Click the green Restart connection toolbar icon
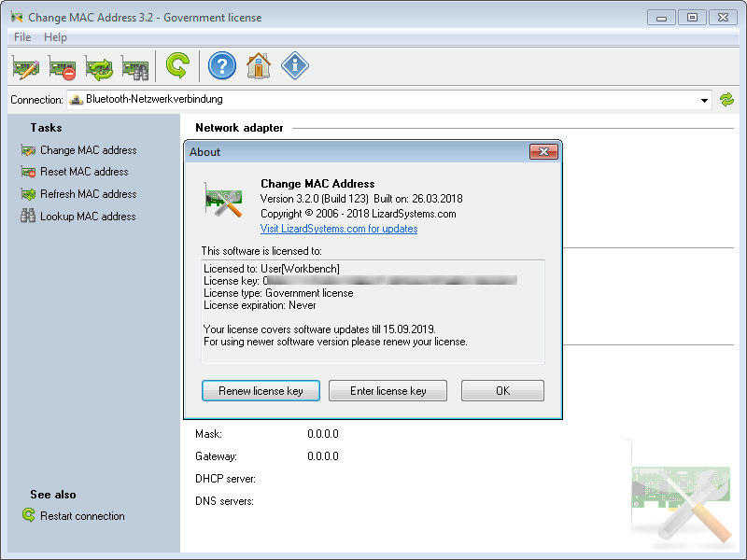Screen dimensions: 747x560 177,65
